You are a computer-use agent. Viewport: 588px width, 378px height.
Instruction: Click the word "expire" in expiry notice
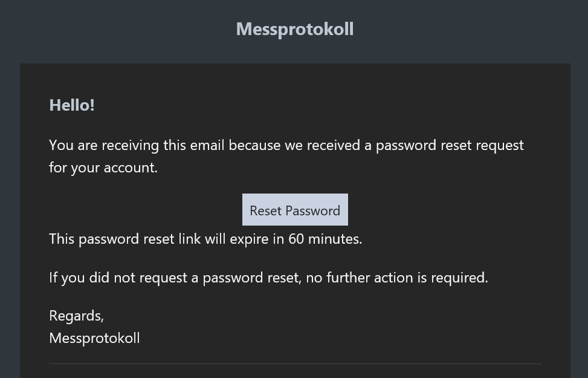(249, 238)
